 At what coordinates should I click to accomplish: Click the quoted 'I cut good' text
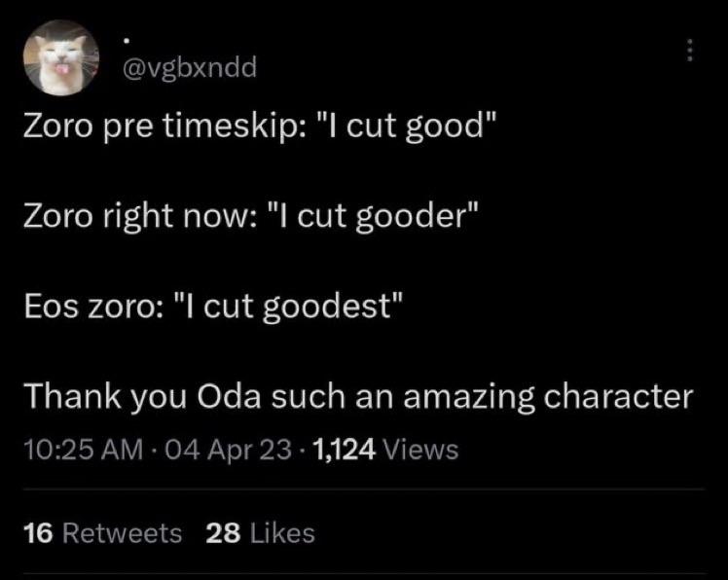[406, 127]
